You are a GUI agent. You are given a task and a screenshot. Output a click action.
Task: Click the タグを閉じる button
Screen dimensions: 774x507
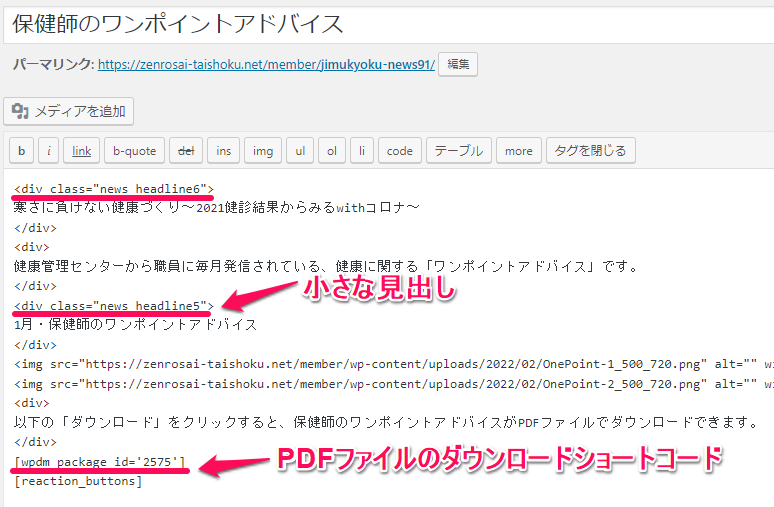[x=591, y=151]
